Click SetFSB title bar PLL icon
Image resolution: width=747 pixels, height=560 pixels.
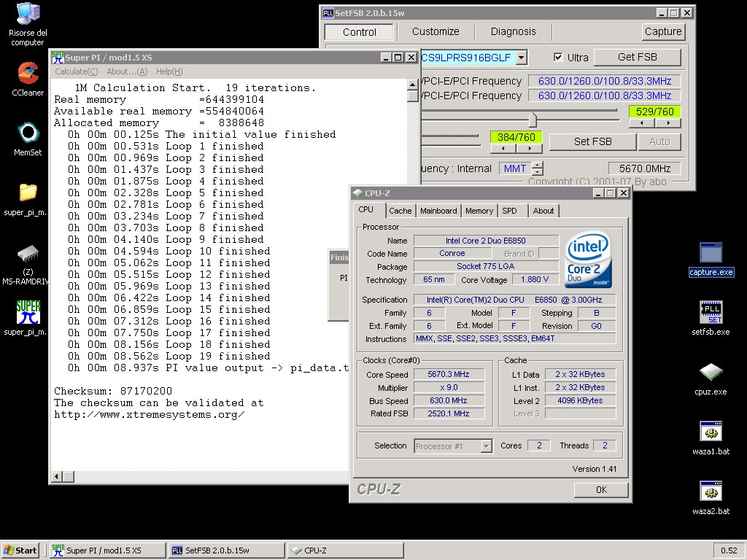click(x=328, y=13)
